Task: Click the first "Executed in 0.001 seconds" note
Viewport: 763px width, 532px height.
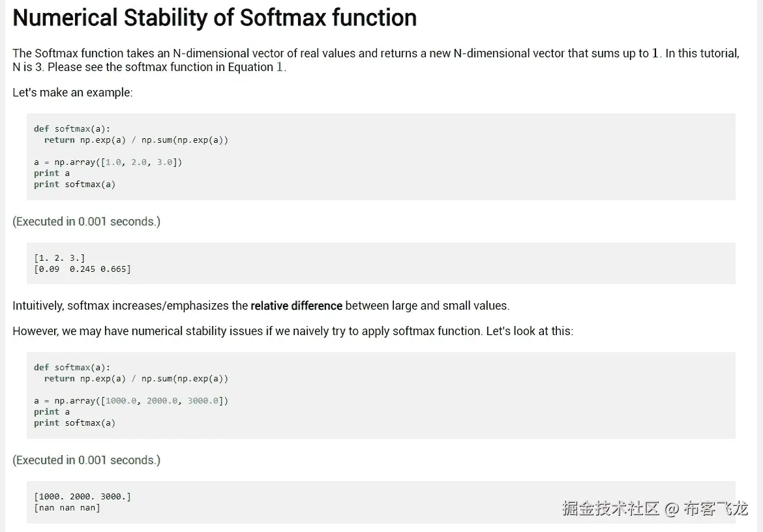Action: (x=86, y=222)
